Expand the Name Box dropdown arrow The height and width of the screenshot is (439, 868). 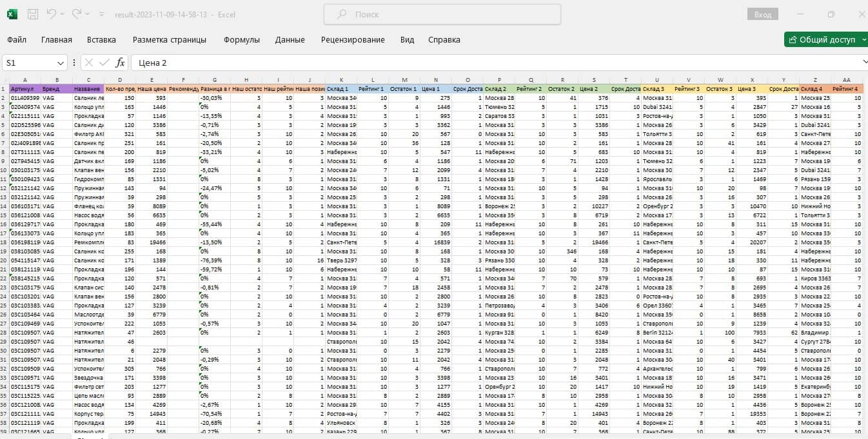click(x=61, y=63)
